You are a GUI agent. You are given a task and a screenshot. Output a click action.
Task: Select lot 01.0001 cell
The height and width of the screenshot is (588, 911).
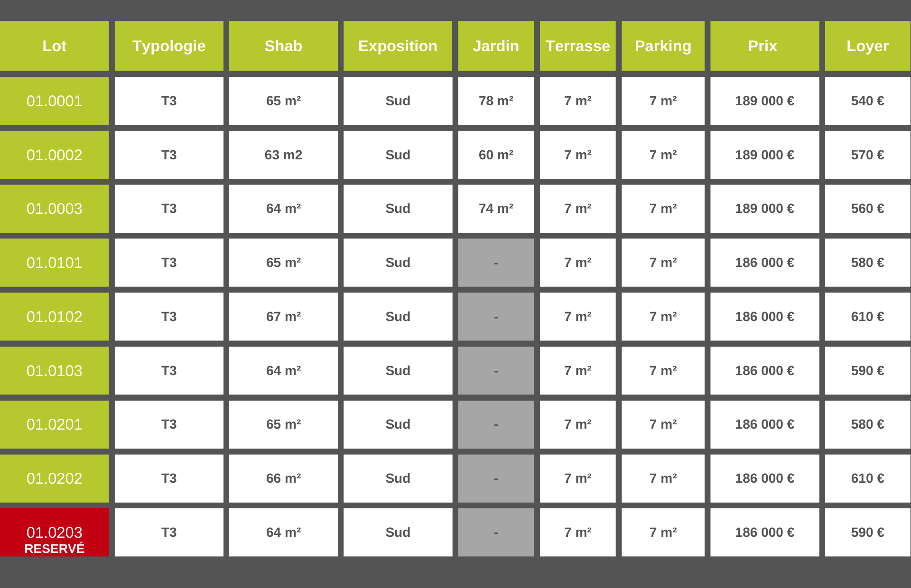[x=54, y=101]
